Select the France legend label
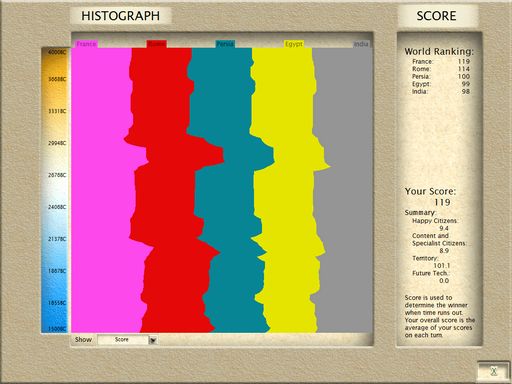 click(x=86, y=44)
